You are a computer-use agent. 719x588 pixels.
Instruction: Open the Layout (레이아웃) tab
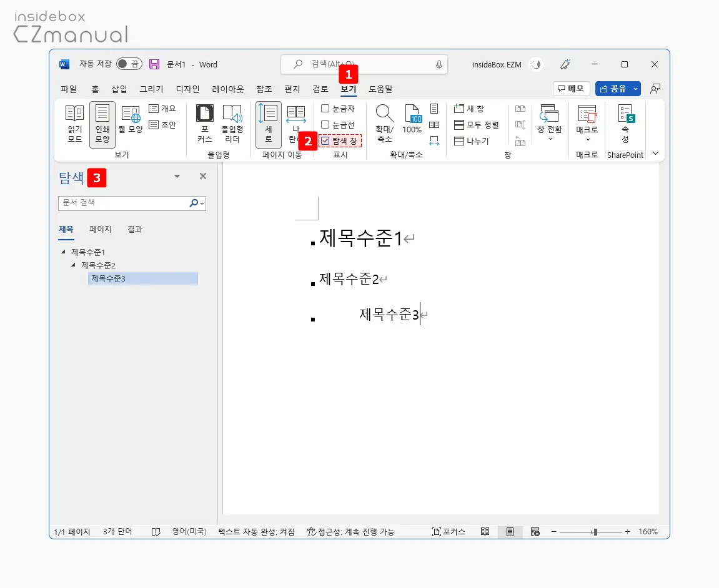(x=227, y=89)
